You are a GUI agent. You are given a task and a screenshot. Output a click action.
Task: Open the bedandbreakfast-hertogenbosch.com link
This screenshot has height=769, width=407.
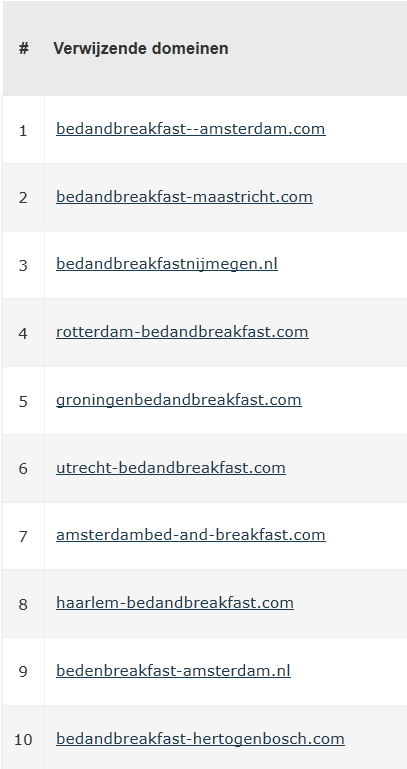200,739
